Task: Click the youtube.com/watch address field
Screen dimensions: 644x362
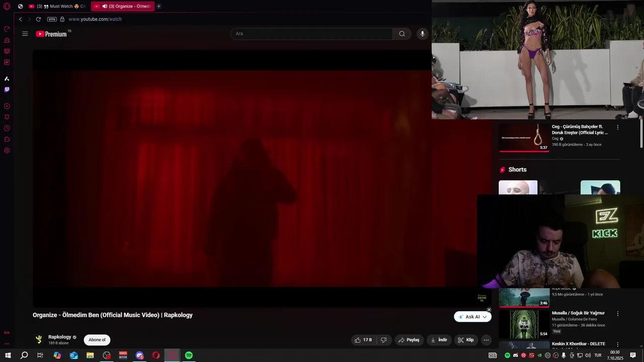Action: (95, 19)
